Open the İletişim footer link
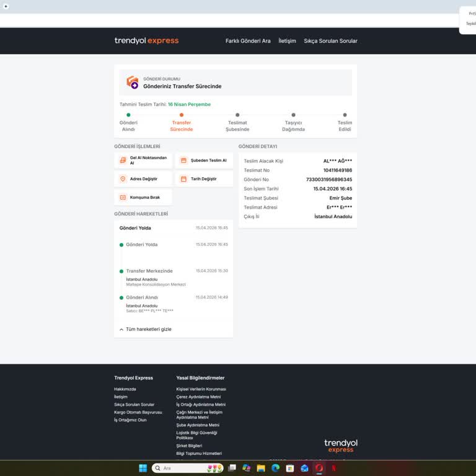Image resolution: width=476 pixels, height=476 pixels. [121, 397]
